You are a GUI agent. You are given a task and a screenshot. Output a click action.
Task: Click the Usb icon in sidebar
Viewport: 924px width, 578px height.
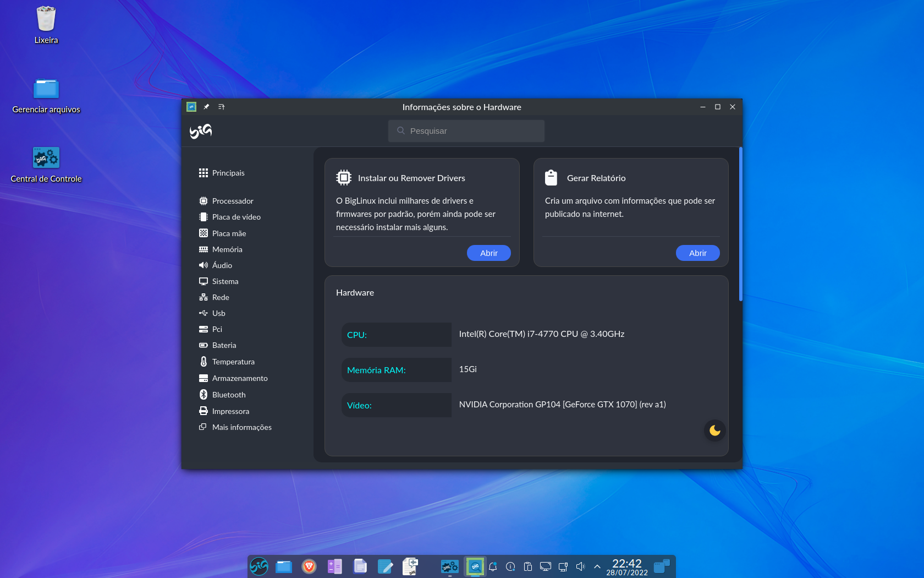(x=204, y=313)
